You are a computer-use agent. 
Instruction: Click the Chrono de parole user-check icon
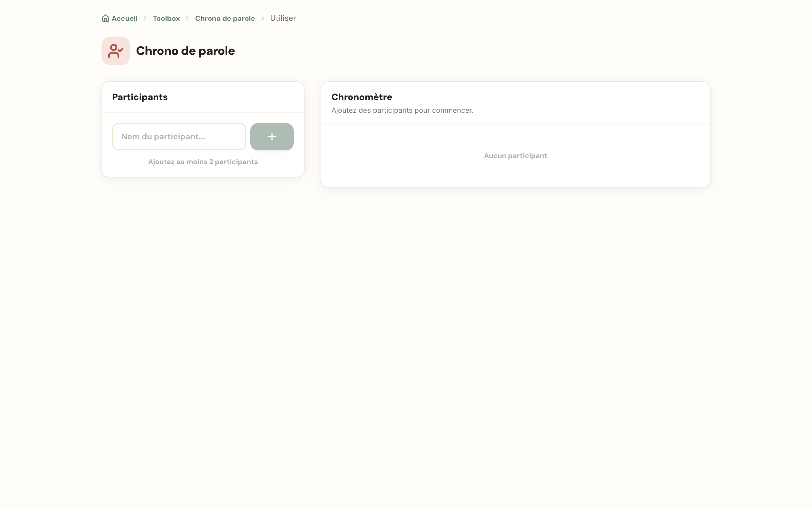pyautogui.click(x=116, y=51)
